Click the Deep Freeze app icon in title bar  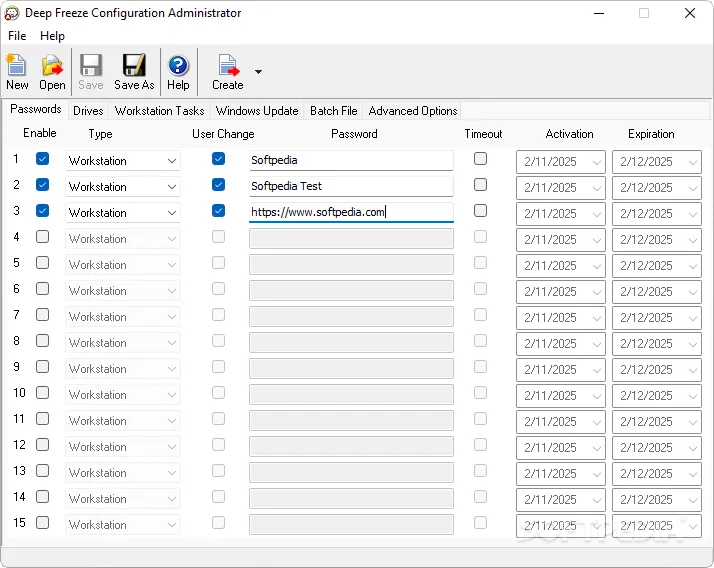point(12,13)
